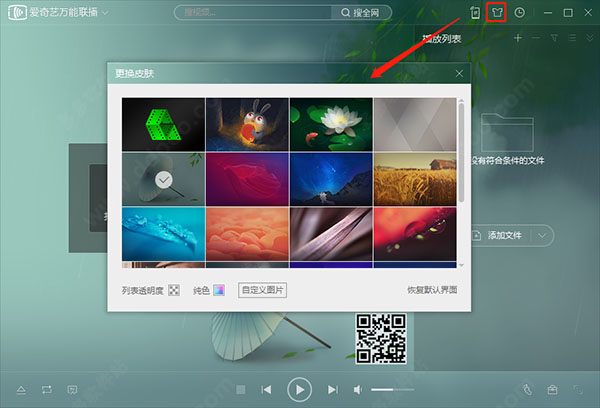Click the 自定义图片 button

(x=262, y=290)
